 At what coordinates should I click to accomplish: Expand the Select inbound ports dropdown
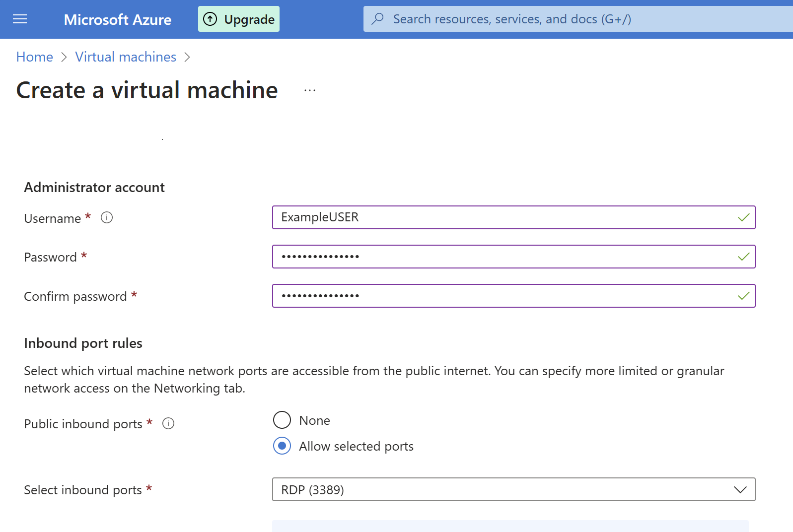coord(506,490)
